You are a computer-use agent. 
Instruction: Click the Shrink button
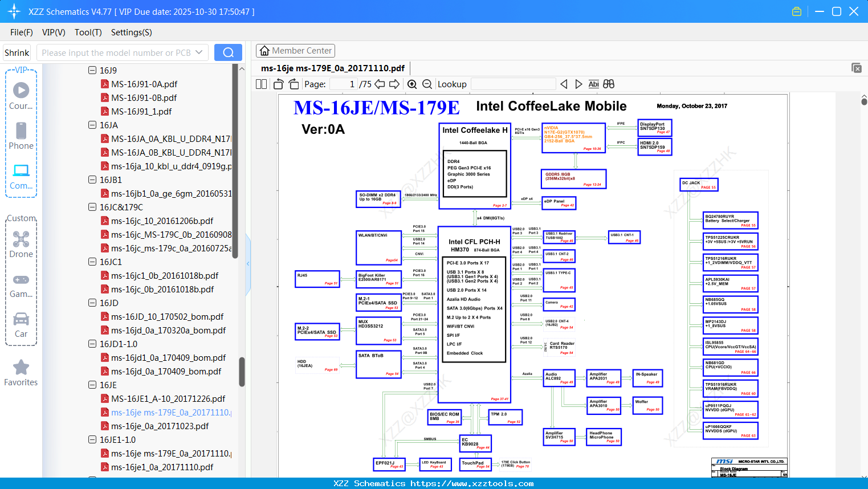click(x=17, y=52)
